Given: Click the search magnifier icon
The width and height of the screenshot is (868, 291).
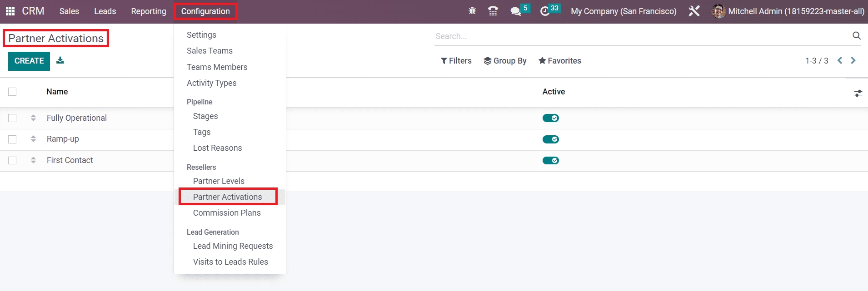Looking at the screenshot, I should pyautogui.click(x=856, y=36).
